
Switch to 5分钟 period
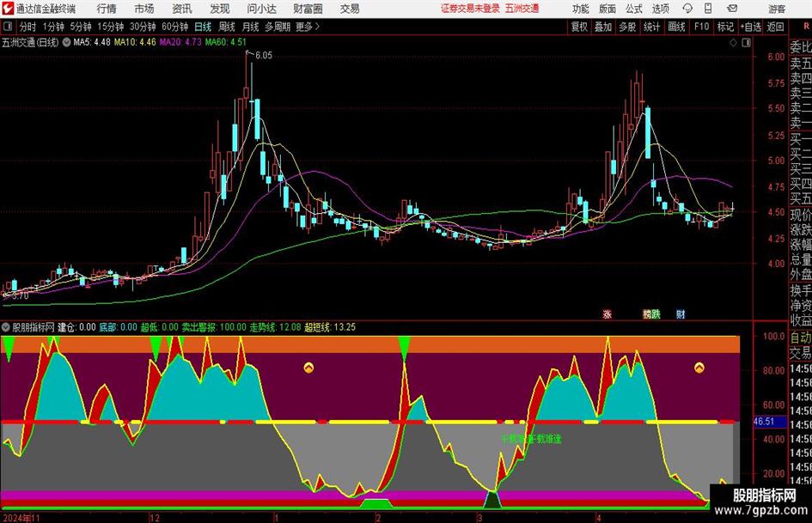(x=81, y=27)
